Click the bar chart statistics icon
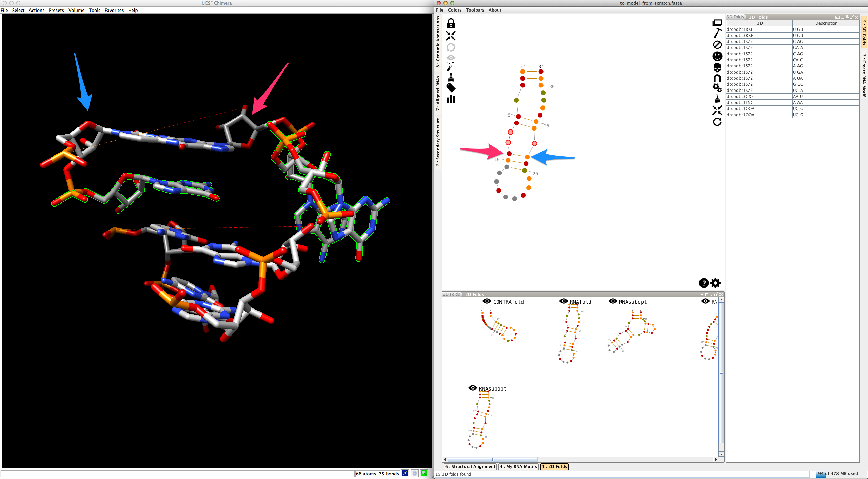 click(x=451, y=99)
